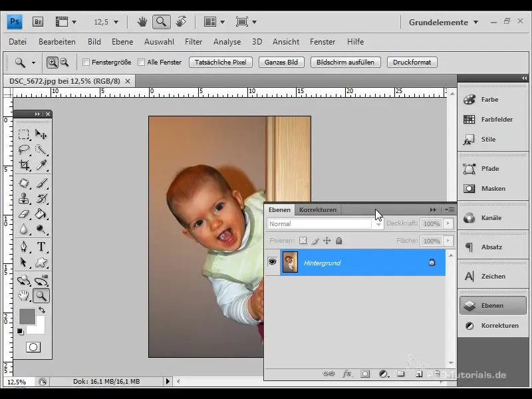Toggle lock image pixels brush icon
The width and height of the screenshot is (532, 399).
315,241
